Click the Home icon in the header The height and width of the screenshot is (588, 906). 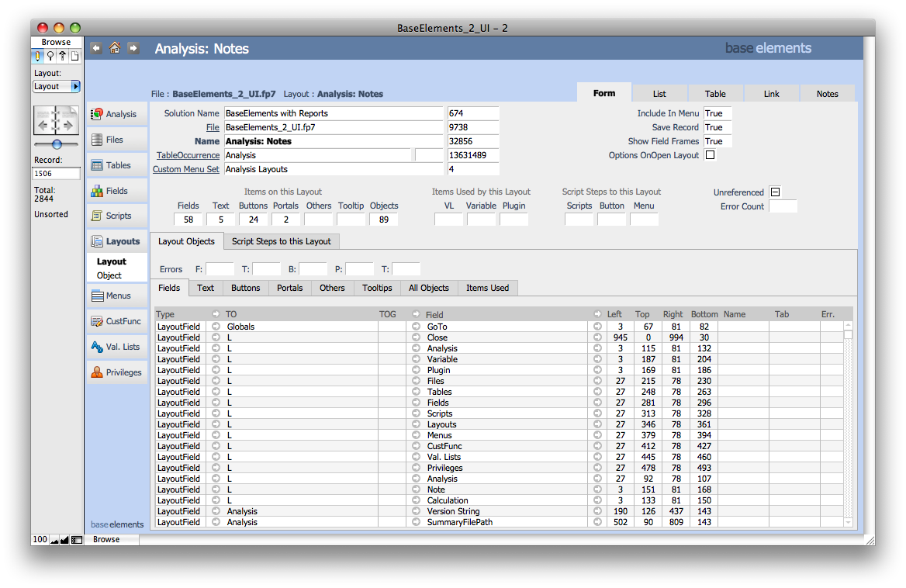(115, 48)
